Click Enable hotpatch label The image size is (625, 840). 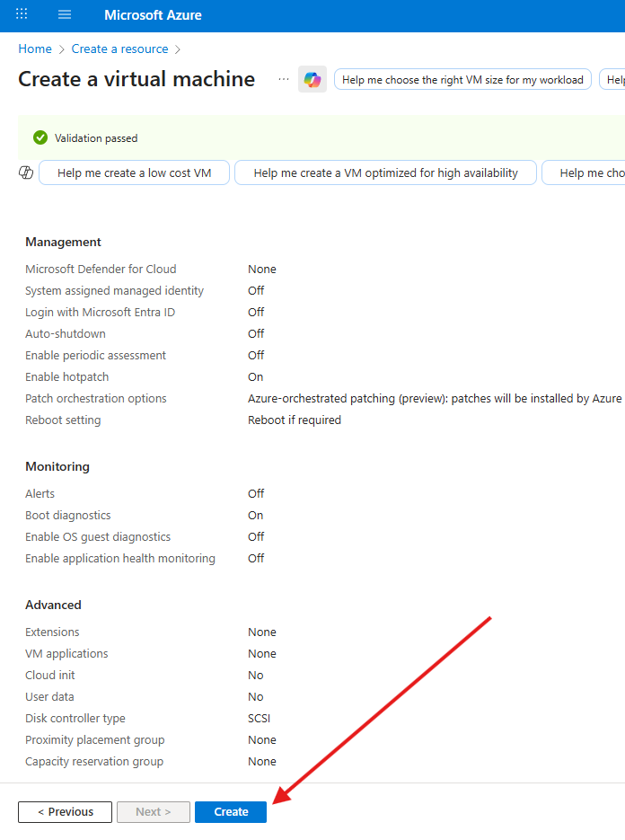click(x=67, y=377)
